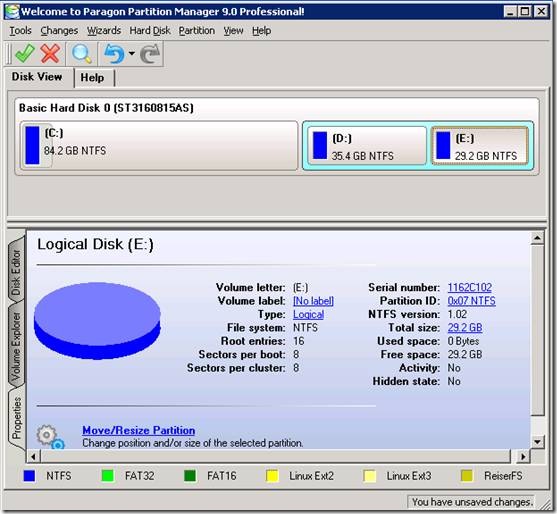Open the Help menu in menu bar

pyautogui.click(x=261, y=31)
